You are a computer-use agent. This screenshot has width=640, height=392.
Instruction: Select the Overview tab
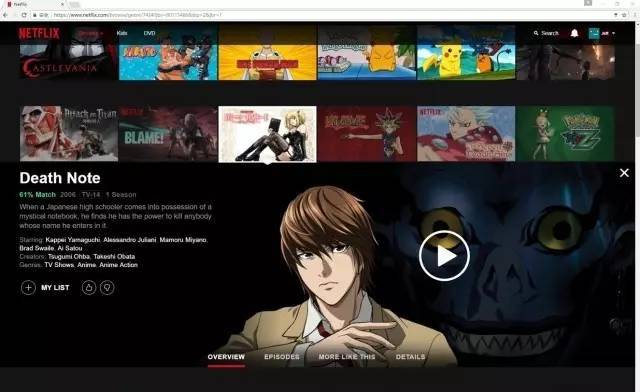226,357
